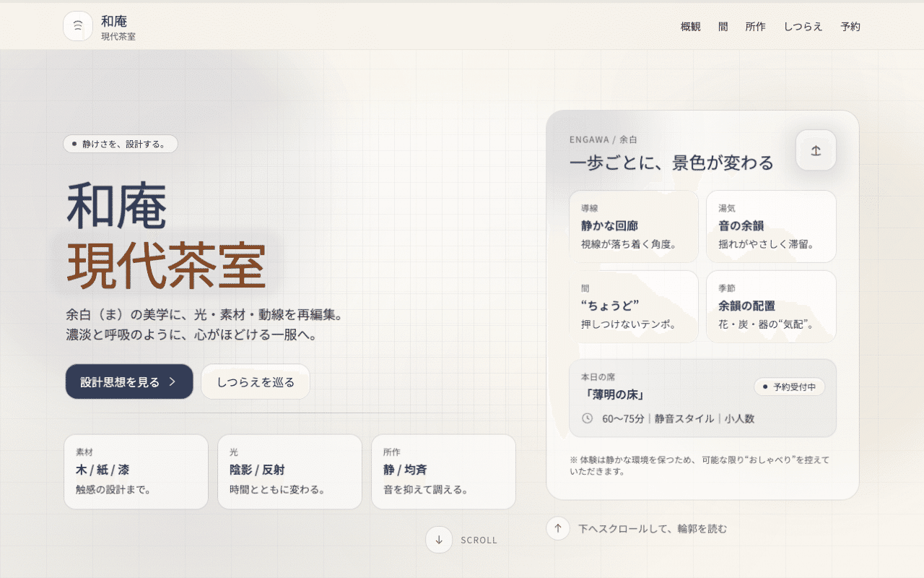Image resolution: width=924 pixels, height=578 pixels.
Task: Open the 陰影 / 反射 light card
Action: click(x=289, y=471)
